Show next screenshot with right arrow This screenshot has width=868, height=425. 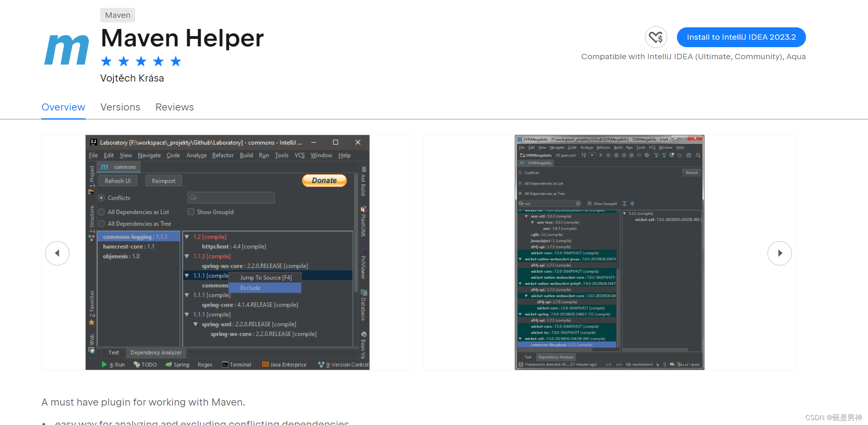click(x=780, y=253)
